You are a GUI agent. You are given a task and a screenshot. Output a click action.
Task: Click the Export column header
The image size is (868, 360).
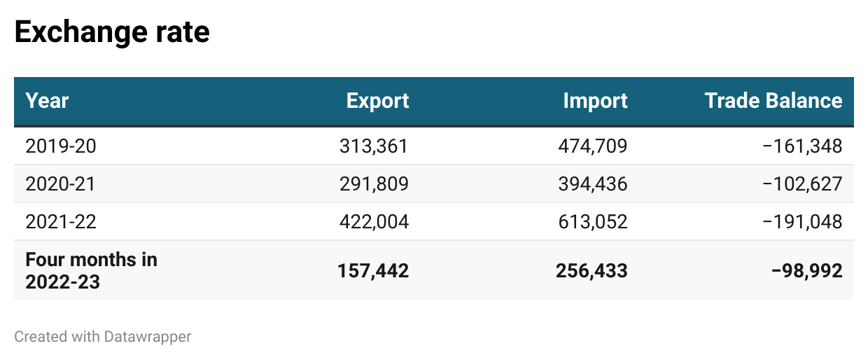click(377, 101)
